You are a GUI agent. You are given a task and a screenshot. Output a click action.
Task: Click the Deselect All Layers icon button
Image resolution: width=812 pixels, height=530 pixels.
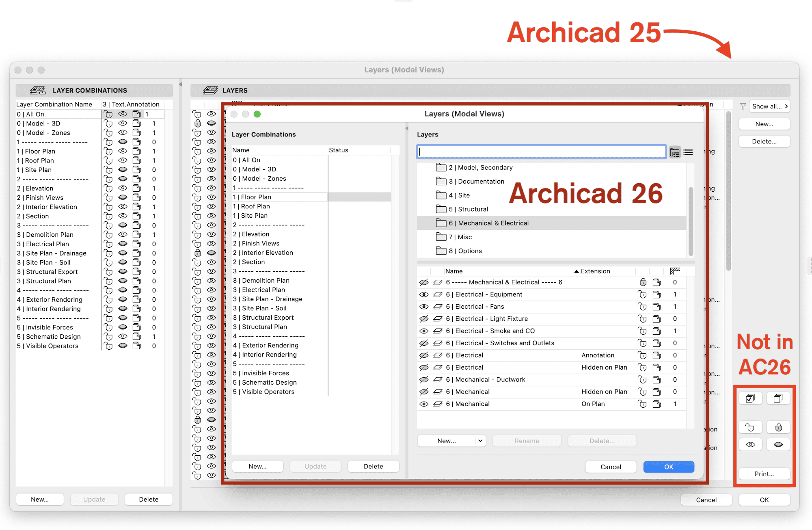[x=778, y=398]
